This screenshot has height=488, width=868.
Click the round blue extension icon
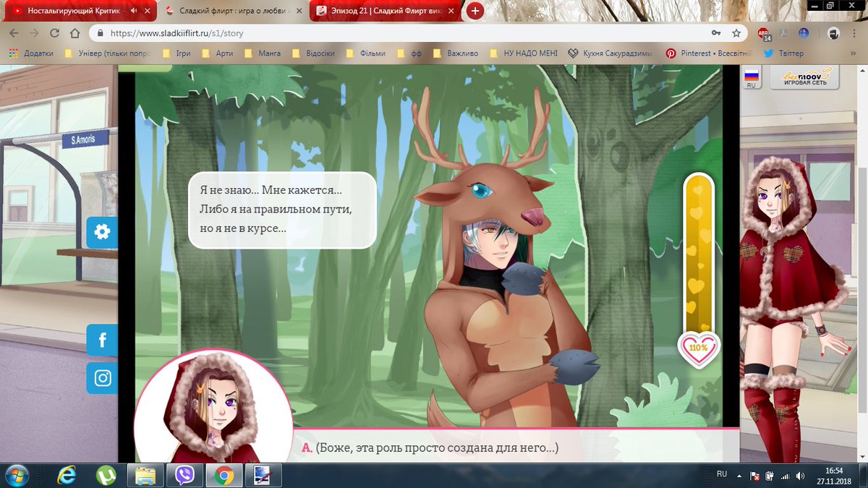[804, 33]
